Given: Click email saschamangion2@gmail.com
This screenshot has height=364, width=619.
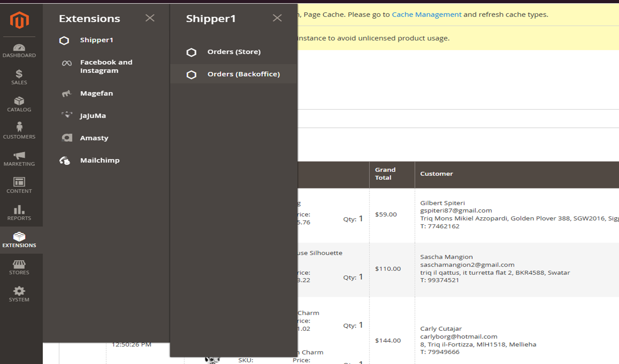Looking at the screenshot, I should 467,265.
